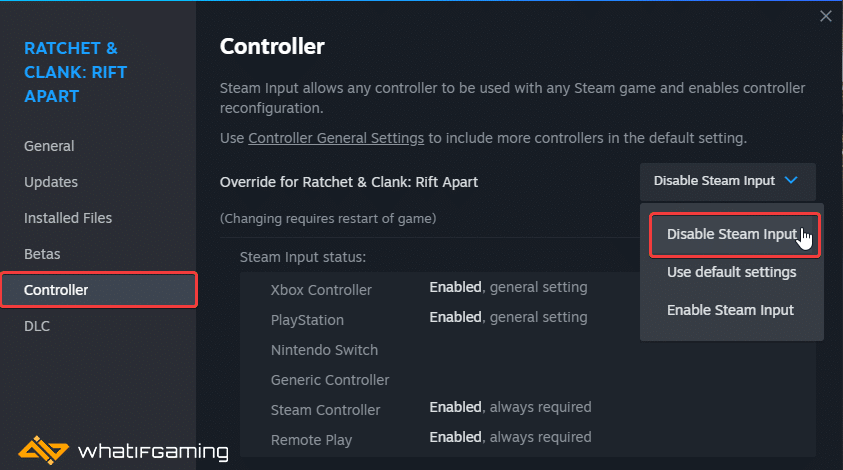Select Disable Steam Input option in menu
This screenshot has height=470, width=843.
734,235
